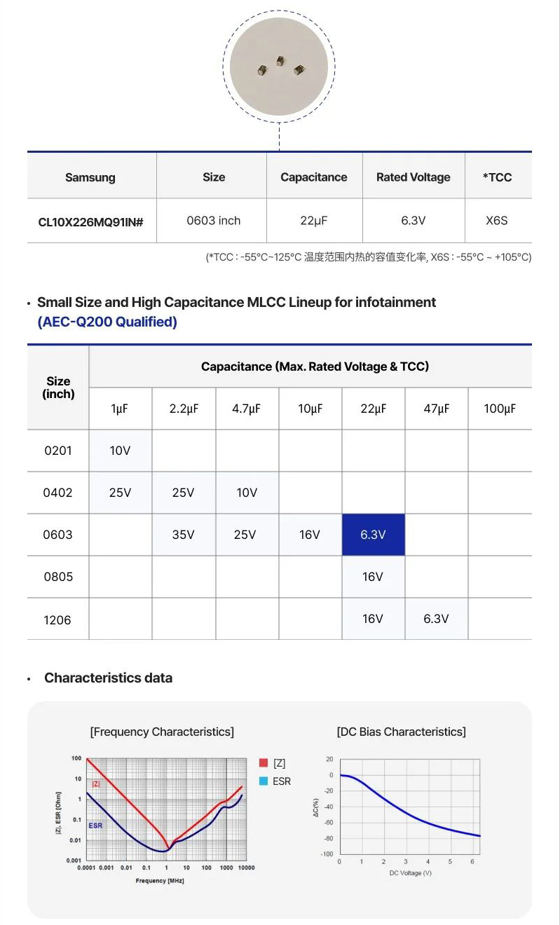Click the red |Z| legend swatch
This screenshot has height=925, width=560.
click(264, 763)
